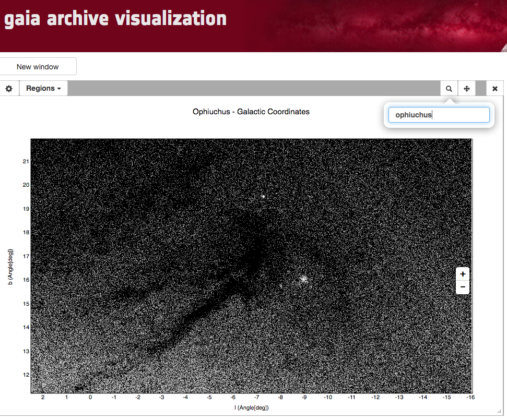
Task: Zoom in with the plus button
Action: click(463, 274)
